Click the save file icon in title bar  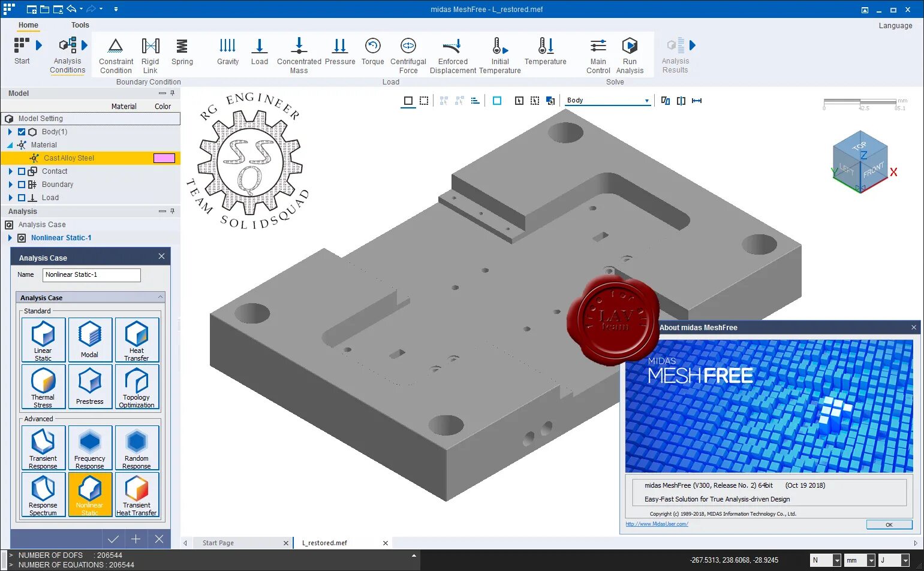pos(58,9)
